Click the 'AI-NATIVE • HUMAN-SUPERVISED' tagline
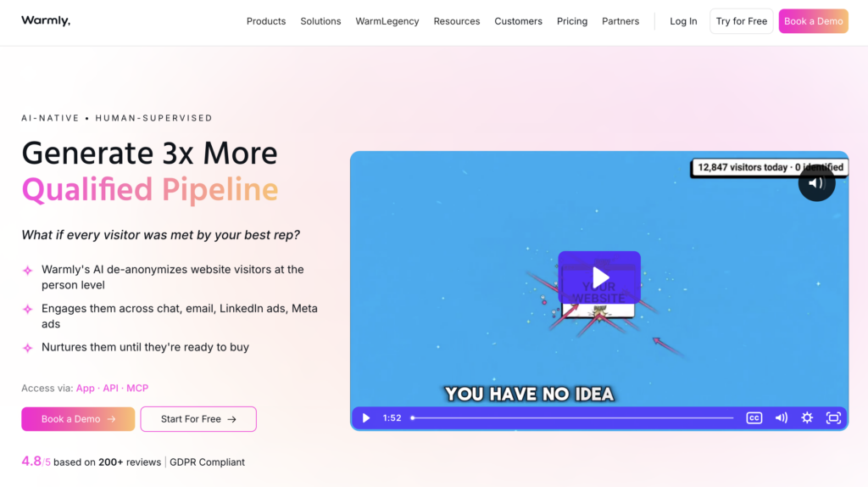Screen dimensions: 868x487 coord(117,118)
